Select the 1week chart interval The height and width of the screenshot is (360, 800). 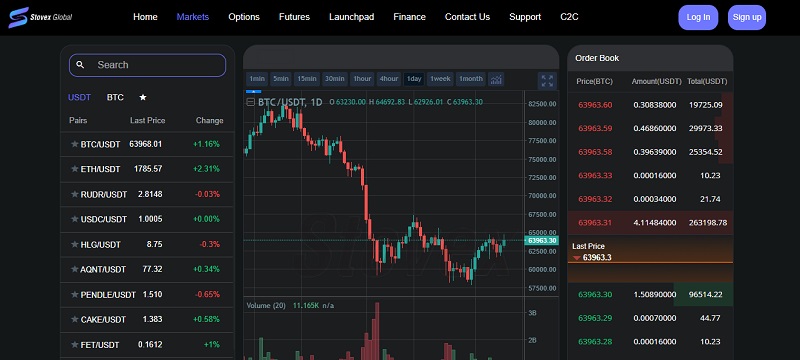tap(440, 79)
